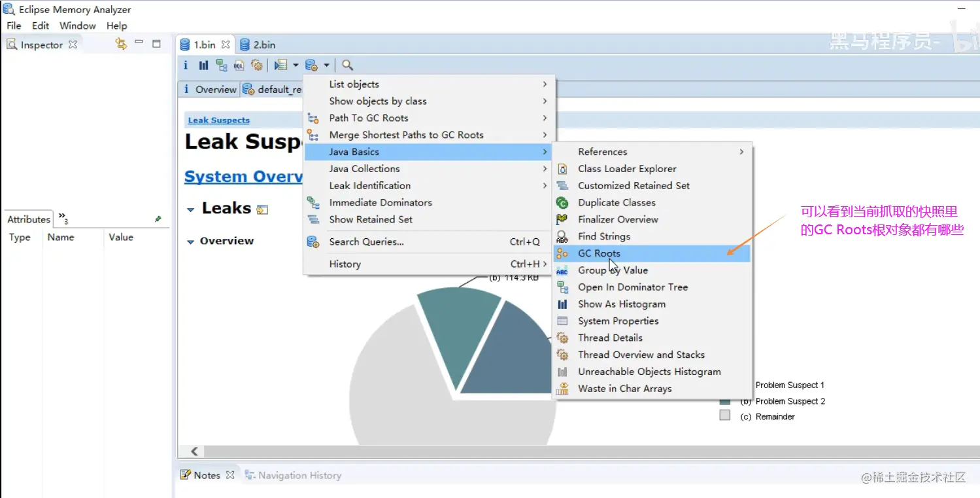Select Path To GC Roots entry

(430, 118)
